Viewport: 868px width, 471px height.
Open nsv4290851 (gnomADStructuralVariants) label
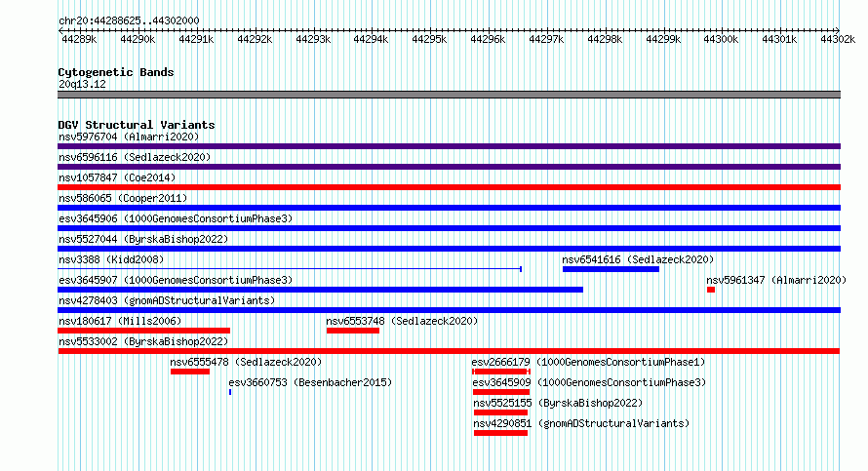pyautogui.click(x=581, y=423)
